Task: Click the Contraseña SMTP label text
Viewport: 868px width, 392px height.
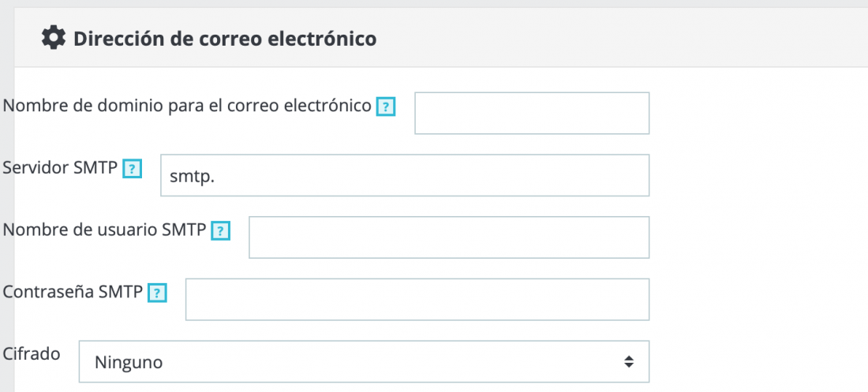Action: [x=73, y=292]
